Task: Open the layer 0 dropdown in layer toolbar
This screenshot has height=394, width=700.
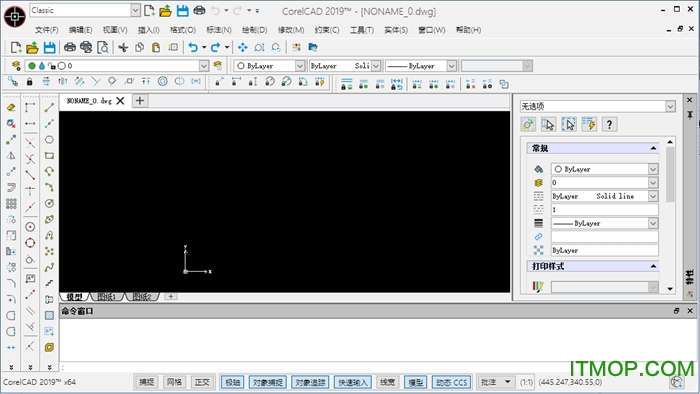Action: pos(204,66)
